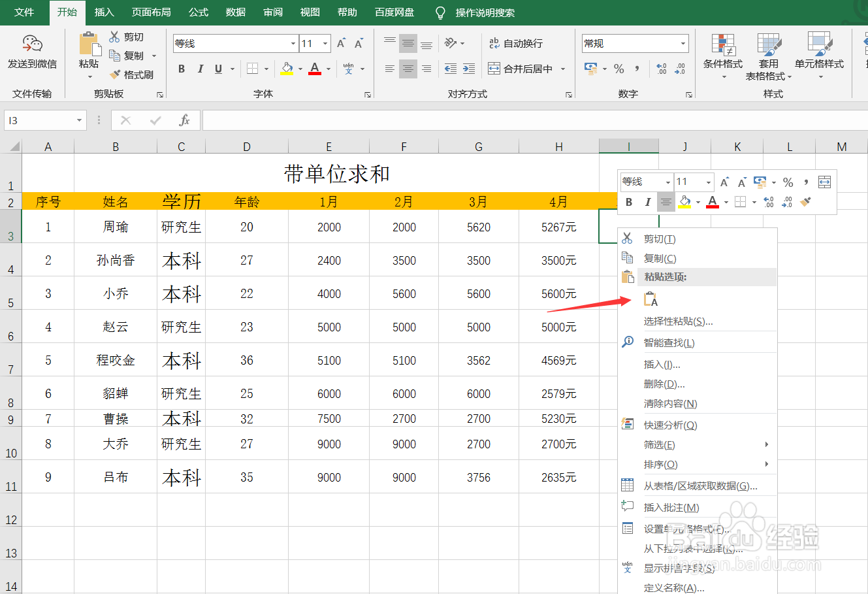Click the Merge and Center (合并后居中) button
This screenshot has height=594, width=868.
tap(519, 68)
